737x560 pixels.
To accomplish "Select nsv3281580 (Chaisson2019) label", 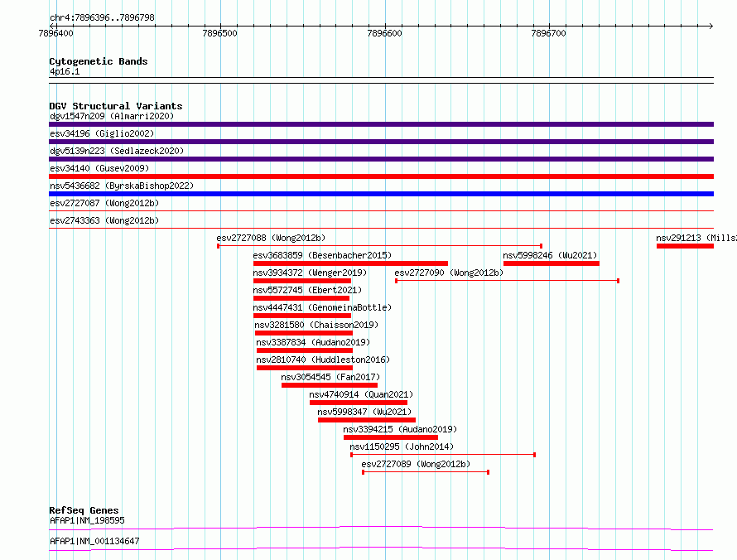I will [x=316, y=325].
